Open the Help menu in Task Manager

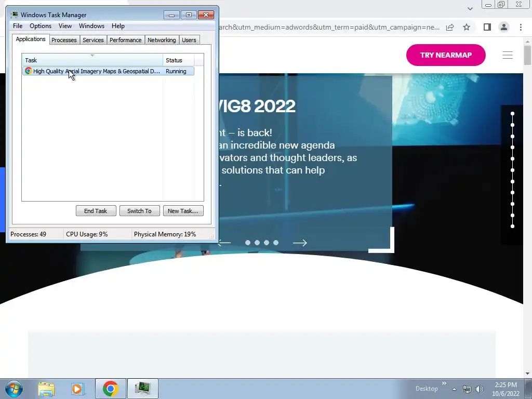[x=118, y=26]
